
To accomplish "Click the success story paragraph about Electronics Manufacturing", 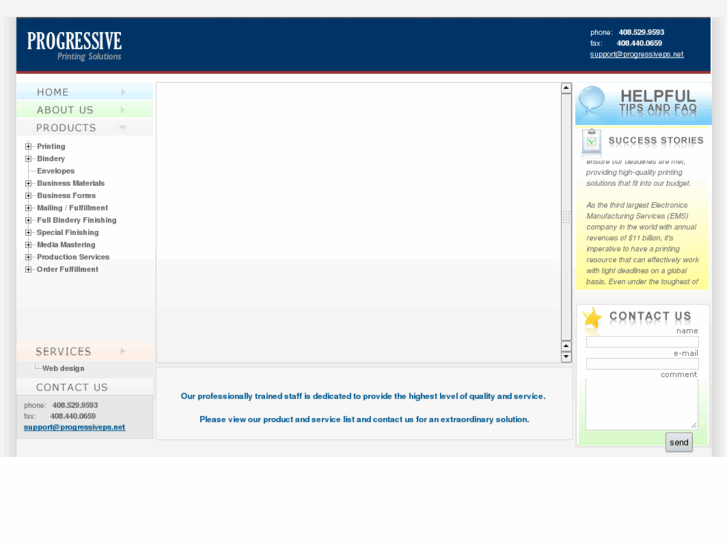I will tap(642, 244).
